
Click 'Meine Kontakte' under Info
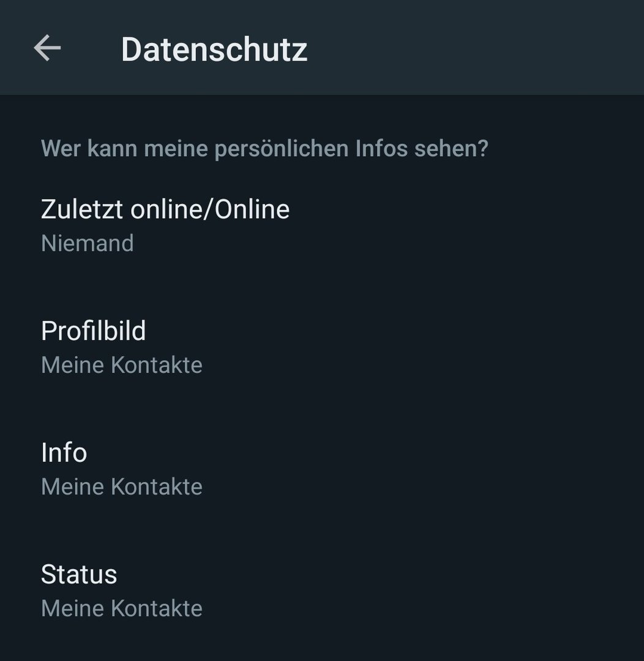point(121,487)
